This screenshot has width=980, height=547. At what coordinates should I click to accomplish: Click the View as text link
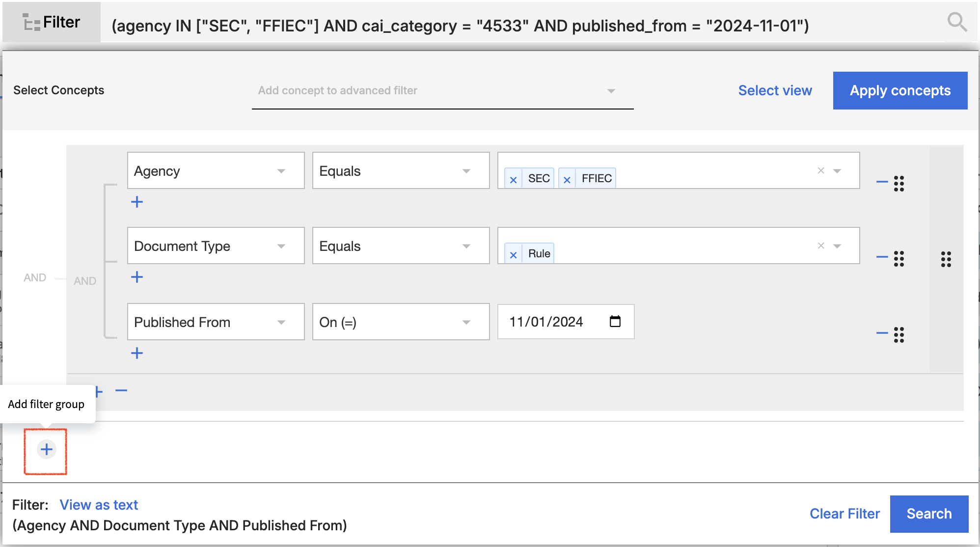coord(99,505)
